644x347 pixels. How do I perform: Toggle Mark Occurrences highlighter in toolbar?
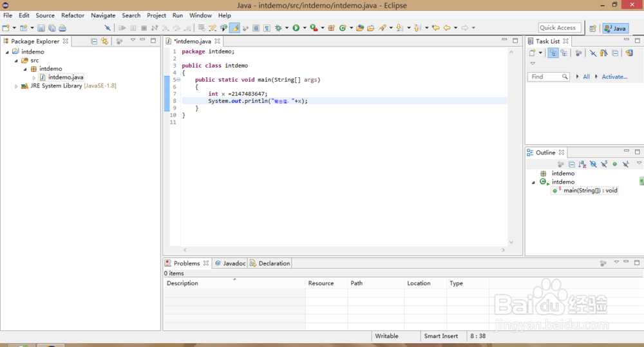coord(234,28)
